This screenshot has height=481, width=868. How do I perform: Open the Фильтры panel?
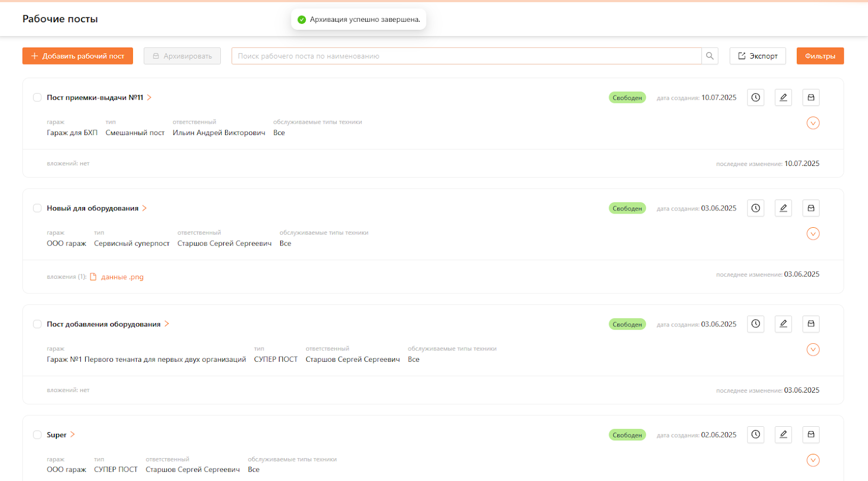point(820,56)
